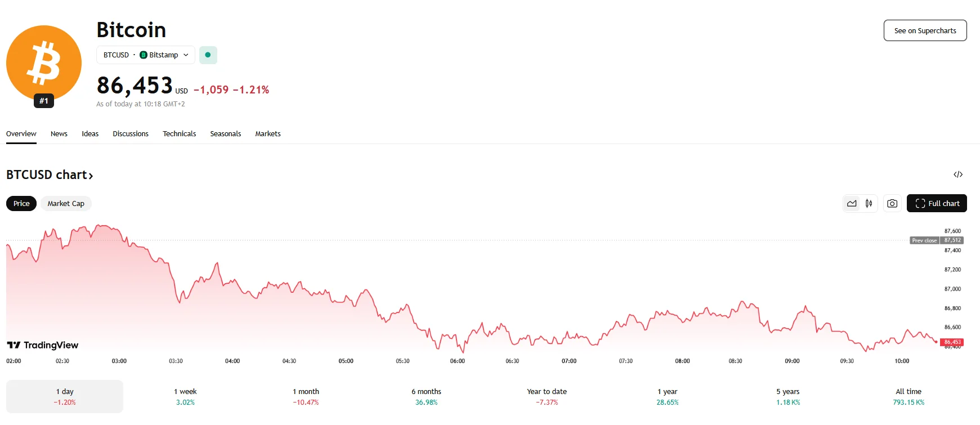Click the embed code icon
This screenshot has height=425, width=980.
pyautogui.click(x=958, y=175)
